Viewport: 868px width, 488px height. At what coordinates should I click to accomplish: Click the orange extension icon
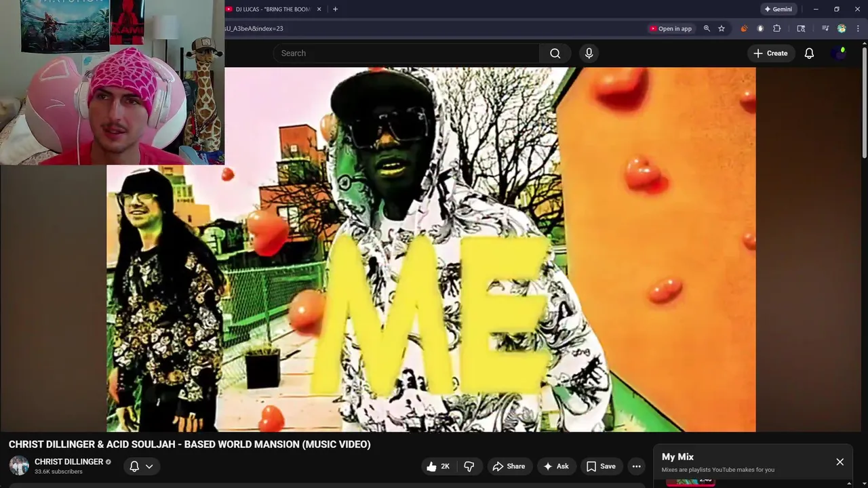click(744, 28)
